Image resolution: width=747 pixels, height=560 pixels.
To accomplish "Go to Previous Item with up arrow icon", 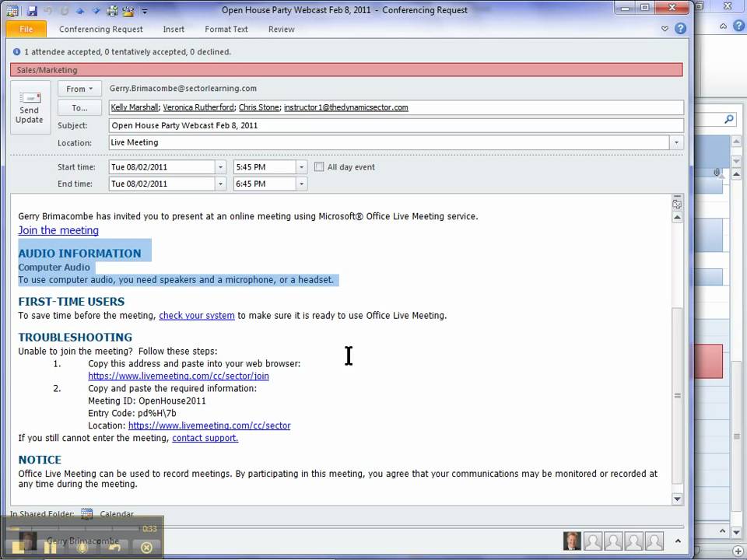I will pyautogui.click(x=80, y=10).
